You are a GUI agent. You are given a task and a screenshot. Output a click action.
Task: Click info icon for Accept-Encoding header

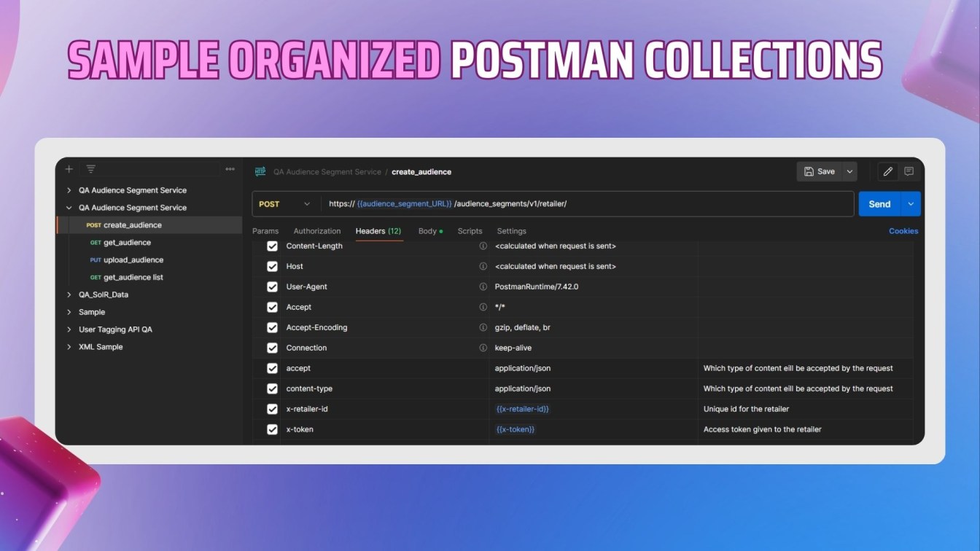coord(483,328)
